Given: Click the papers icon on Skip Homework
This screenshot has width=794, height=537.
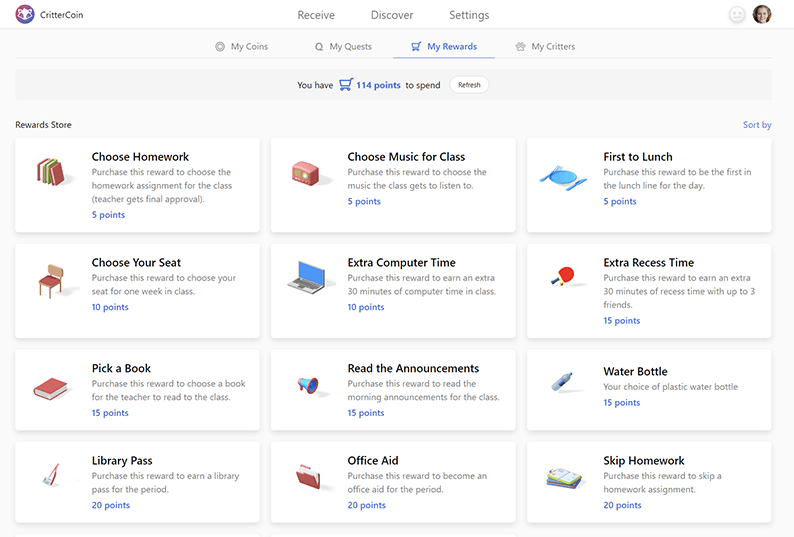Looking at the screenshot, I should 564,478.
